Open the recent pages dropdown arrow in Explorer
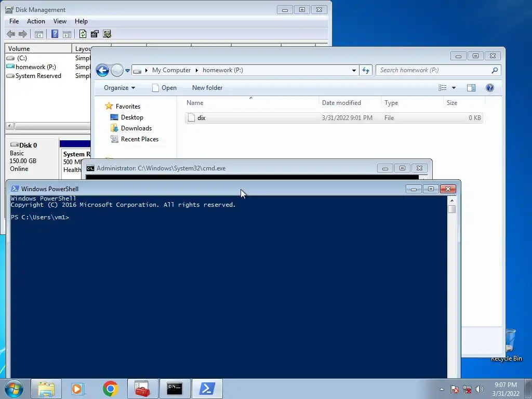The height and width of the screenshot is (399, 532). [x=127, y=71]
